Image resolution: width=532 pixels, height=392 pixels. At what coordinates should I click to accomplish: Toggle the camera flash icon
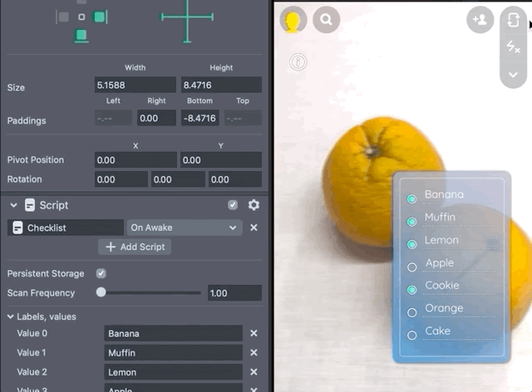(x=513, y=48)
